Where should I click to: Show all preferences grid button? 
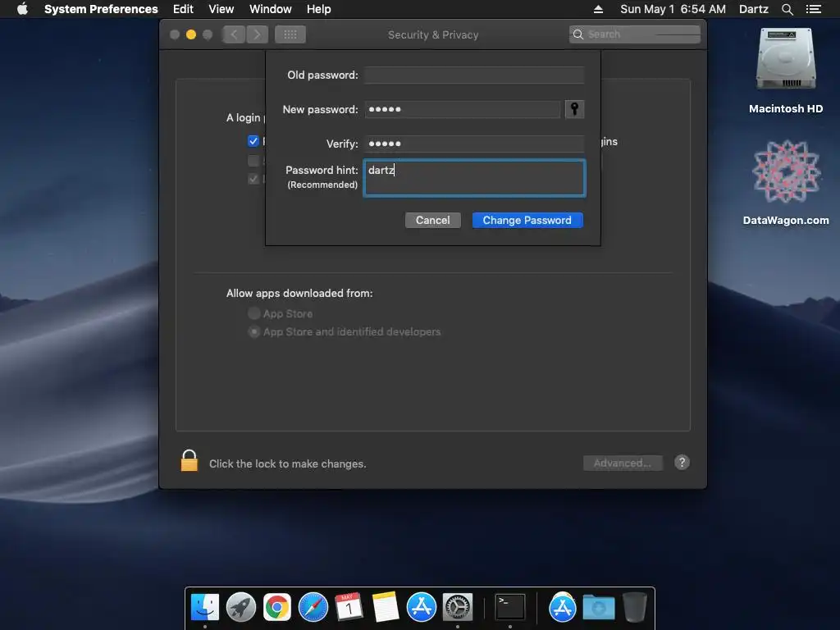290,34
